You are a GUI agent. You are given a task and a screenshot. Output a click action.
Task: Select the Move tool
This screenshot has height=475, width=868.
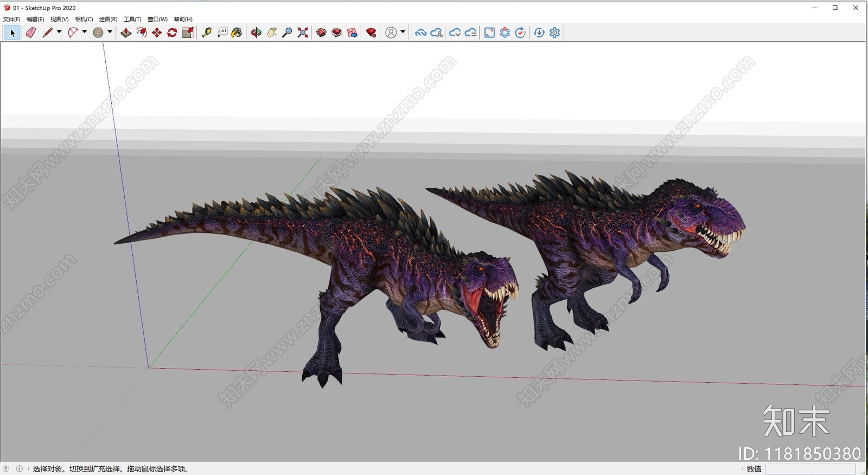pos(157,33)
